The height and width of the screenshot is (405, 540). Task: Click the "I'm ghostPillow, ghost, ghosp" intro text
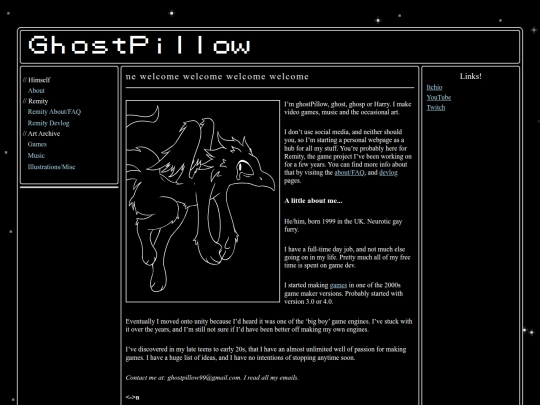tap(347, 108)
